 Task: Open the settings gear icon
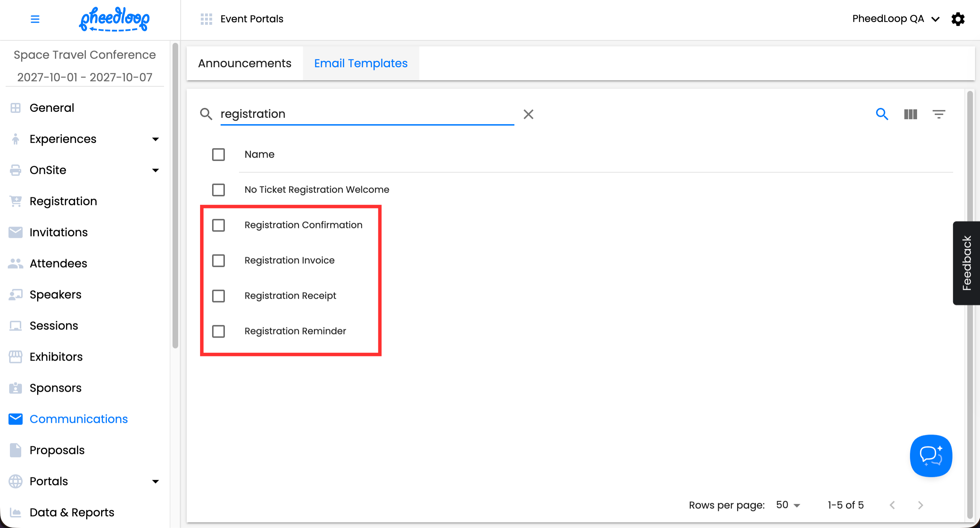[958, 19]
